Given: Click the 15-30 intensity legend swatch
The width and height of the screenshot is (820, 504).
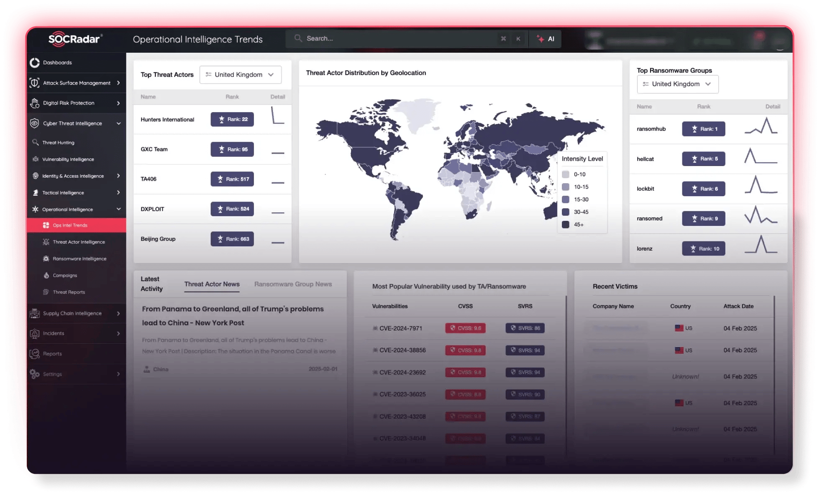Looking at the screenshot, I should click(x=566, y=200).
